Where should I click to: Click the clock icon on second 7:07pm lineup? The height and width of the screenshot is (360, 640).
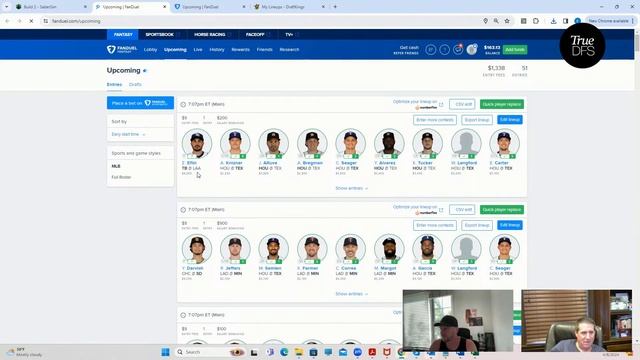tap(183, 210)
